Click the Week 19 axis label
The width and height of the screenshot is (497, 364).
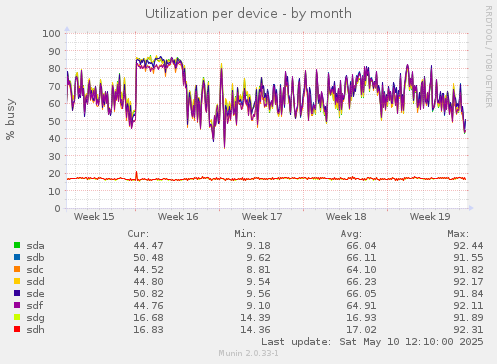[430, 217]
